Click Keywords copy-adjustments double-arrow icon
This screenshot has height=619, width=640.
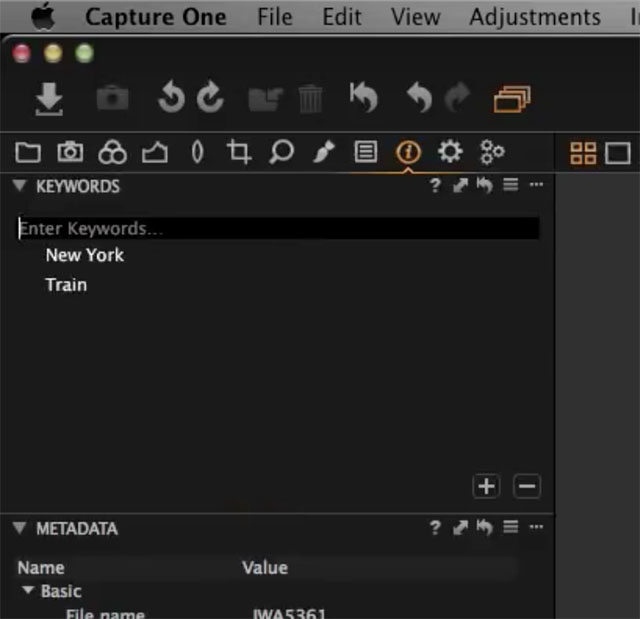[460, 186]
